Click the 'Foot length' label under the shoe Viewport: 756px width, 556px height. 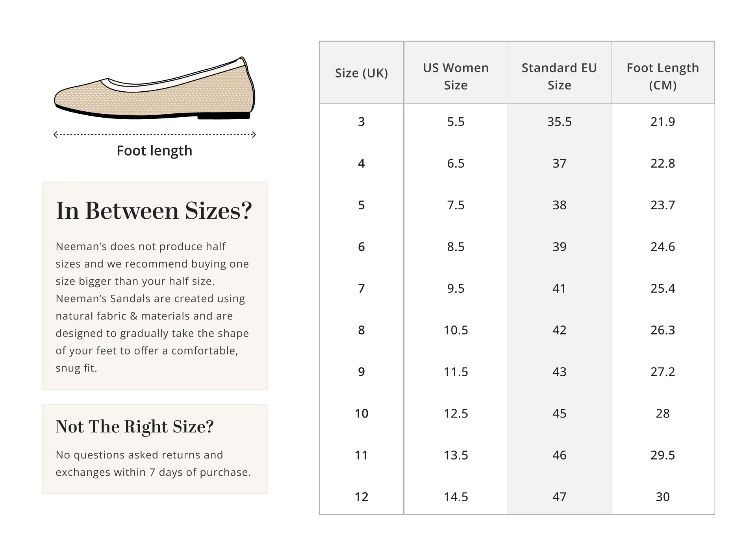[154, 151]
